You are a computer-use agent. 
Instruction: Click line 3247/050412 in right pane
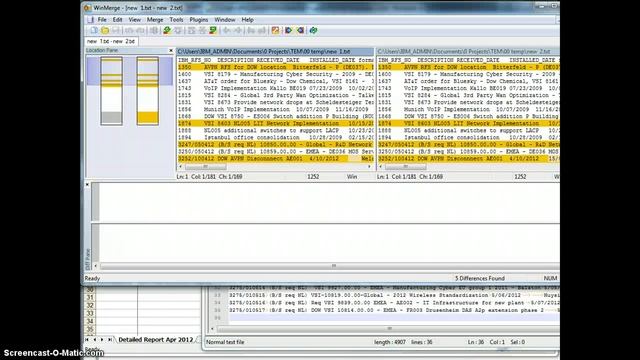468,144
